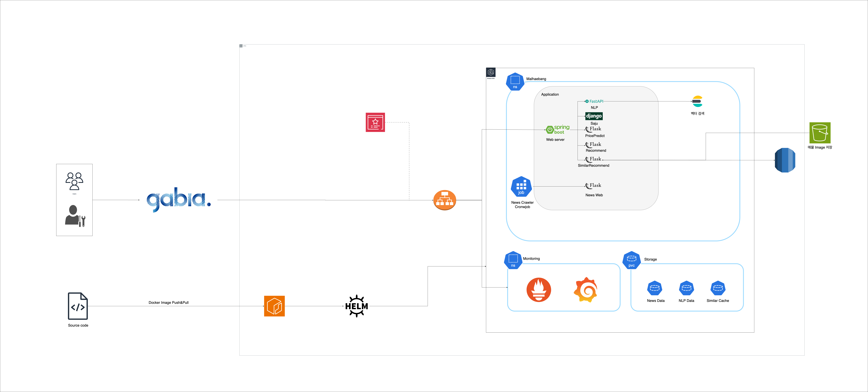
Task: Select the 'News Web' caption
Action: click(x=594, y=195)
